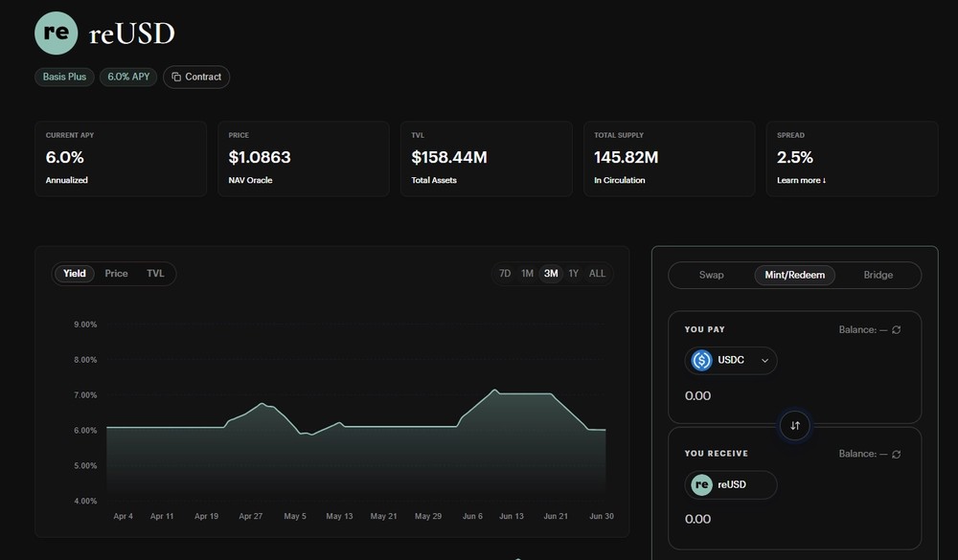Refresh the You Receive balance
The height and width of the screenshot is (560, 958).
coord(897,455)
